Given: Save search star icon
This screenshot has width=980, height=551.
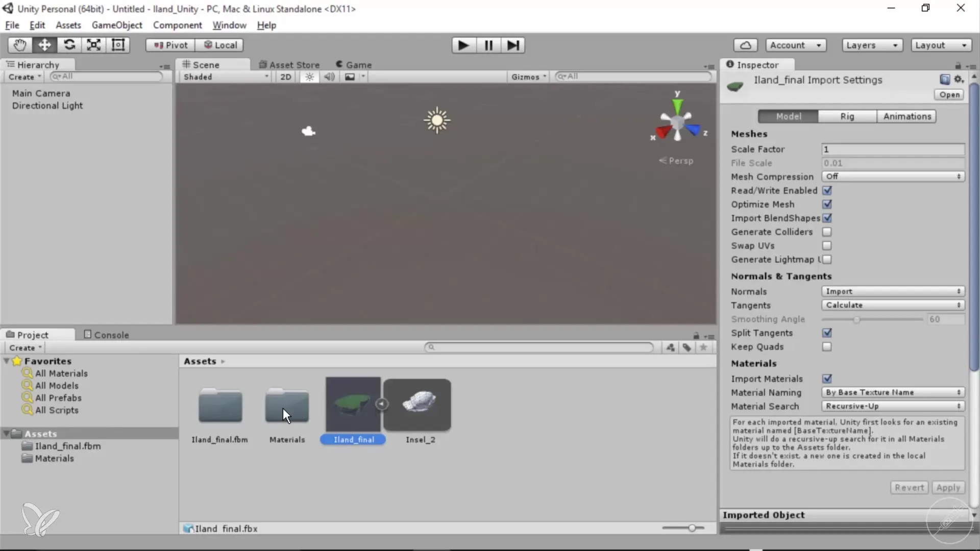Looking at the screenshot, I should coord(703,347).
